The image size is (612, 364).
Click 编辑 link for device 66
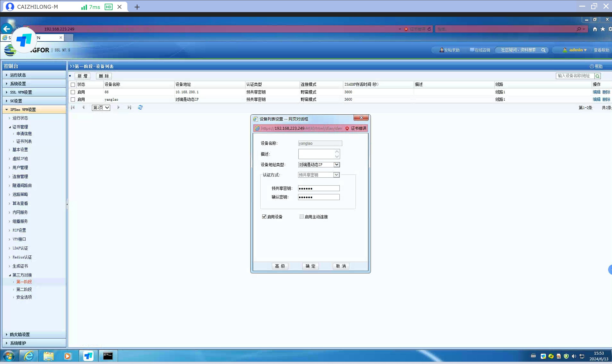(596, 92)
